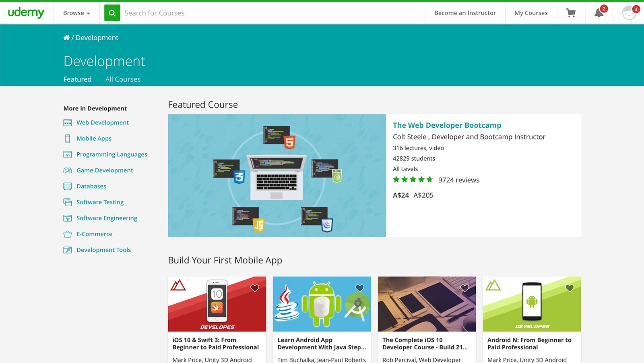Open the user profile avatar
The image size is (644, 363).
pyautogui.click(x=629, y=13)
